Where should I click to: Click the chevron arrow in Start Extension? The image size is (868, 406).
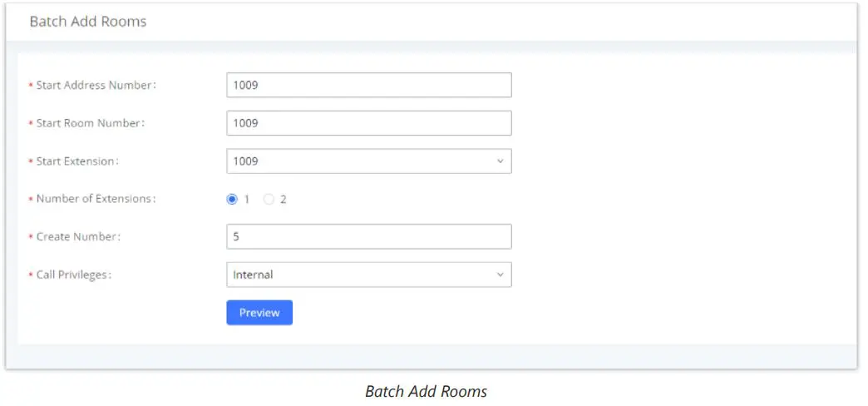click(x=500, y=161)
